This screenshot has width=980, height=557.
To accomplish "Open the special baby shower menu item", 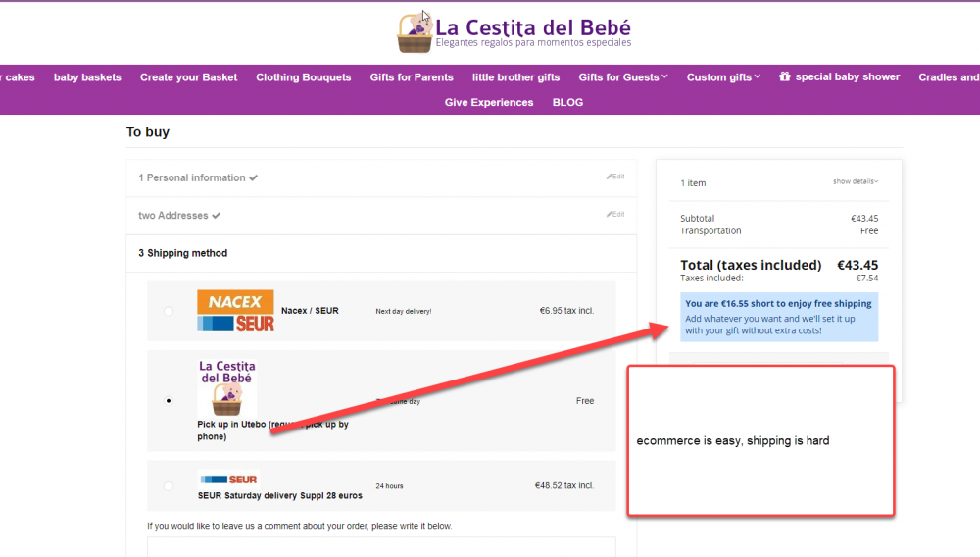I will [x=840, y=76].
